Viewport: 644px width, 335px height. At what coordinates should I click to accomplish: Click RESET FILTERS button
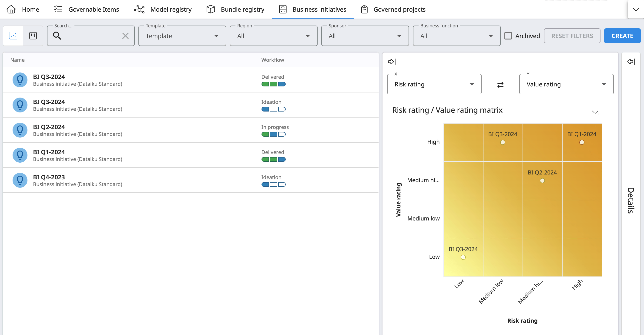tap(572, 36)
